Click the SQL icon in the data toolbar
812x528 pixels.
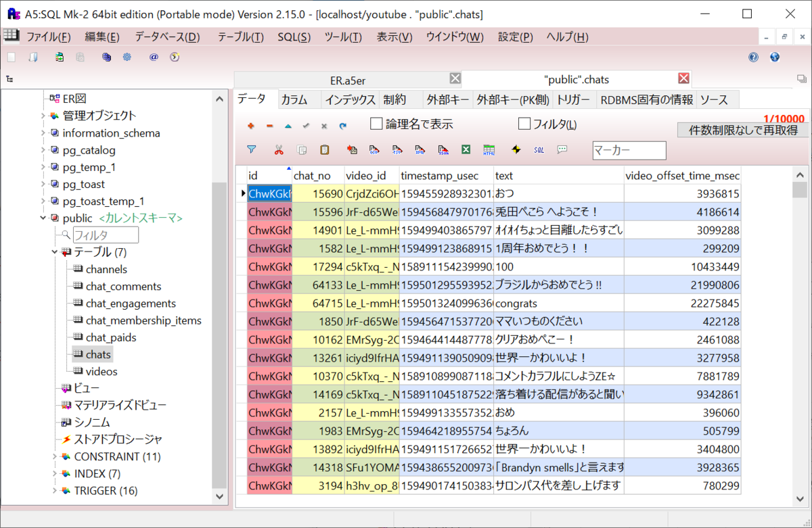[x=538, y=150]
